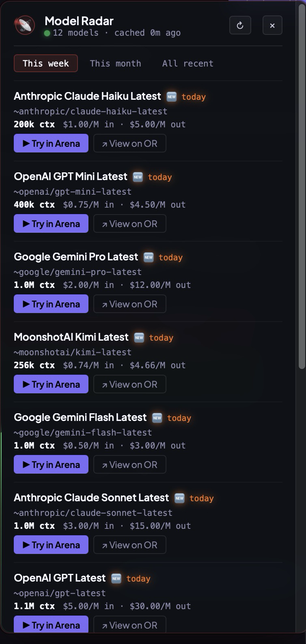
Task: View Claude Sonnet Latest on OR
Action: click(129, 545)
